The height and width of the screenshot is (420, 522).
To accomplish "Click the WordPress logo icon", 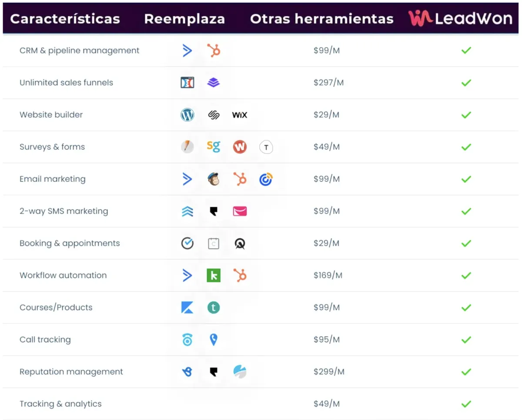I will pos(187,115).
